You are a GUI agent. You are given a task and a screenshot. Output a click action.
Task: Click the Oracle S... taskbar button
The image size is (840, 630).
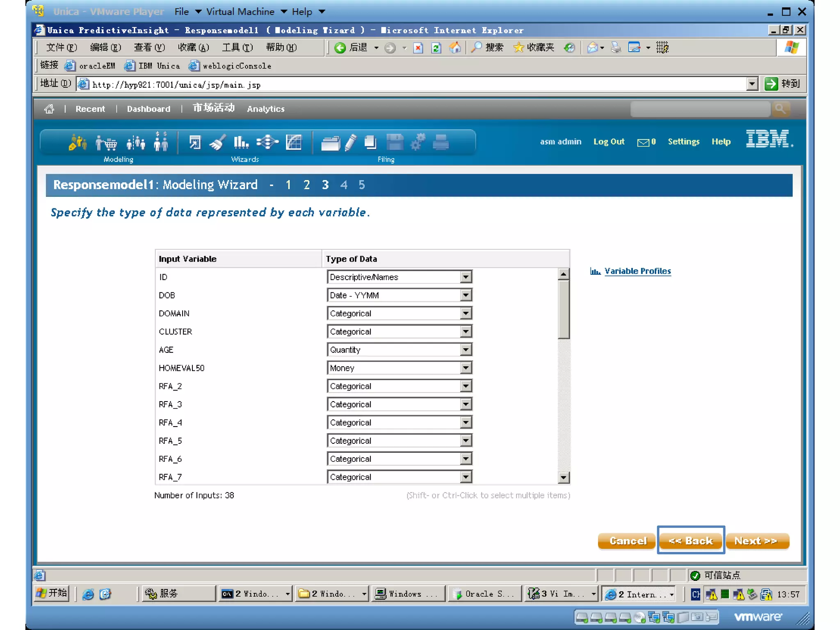[485, 594]
